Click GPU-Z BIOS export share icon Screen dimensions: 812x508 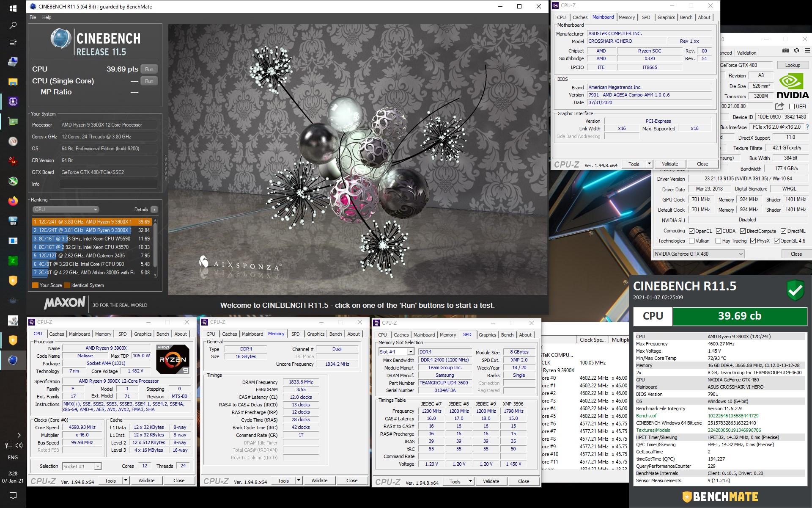[x=780, y=106]
